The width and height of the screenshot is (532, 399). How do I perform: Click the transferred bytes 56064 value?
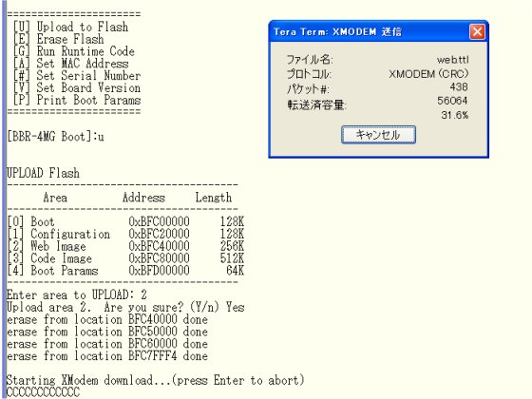click(x=452, y=101)
